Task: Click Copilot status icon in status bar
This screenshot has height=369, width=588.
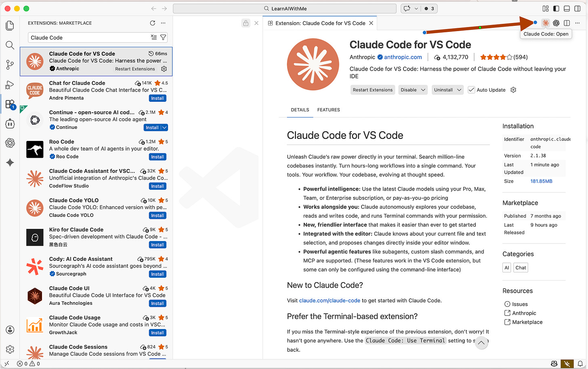Action: (554, 364)
